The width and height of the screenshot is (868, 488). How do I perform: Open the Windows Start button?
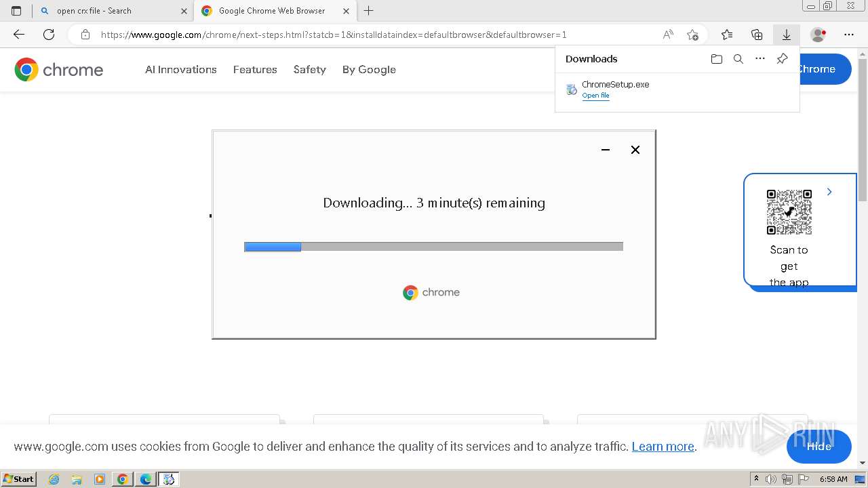[19, 479]
